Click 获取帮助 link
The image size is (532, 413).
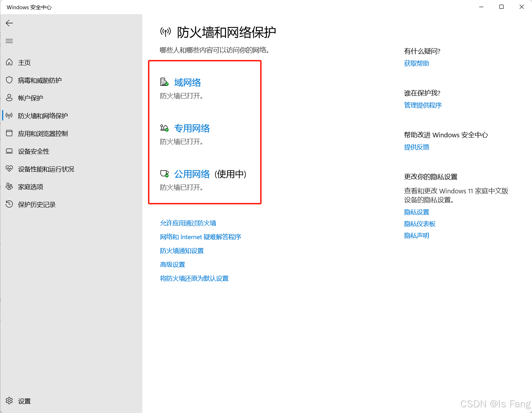pos(417,63)
